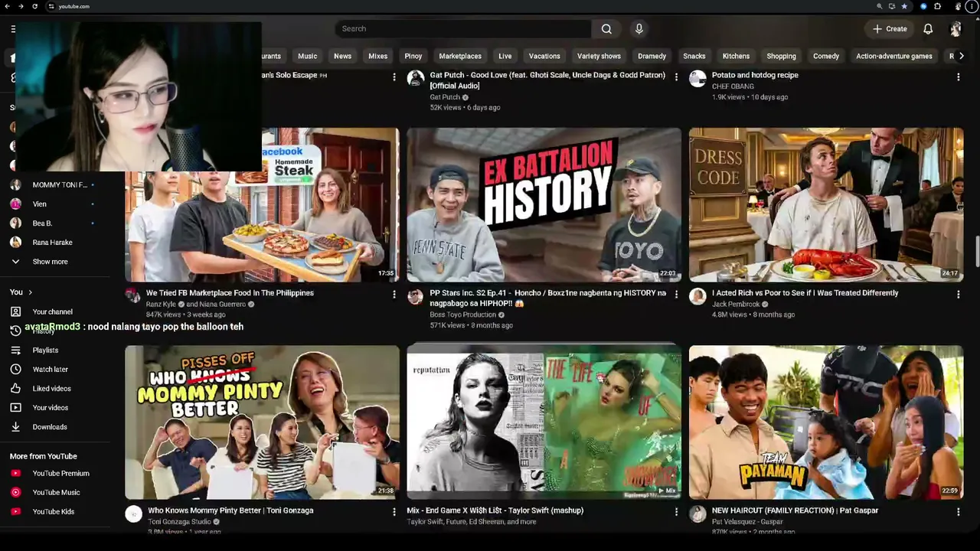Screen dimensions: 980x551
Task: Start voice search with the microphone
Action: pyautogui.click(x=639, y=29)
